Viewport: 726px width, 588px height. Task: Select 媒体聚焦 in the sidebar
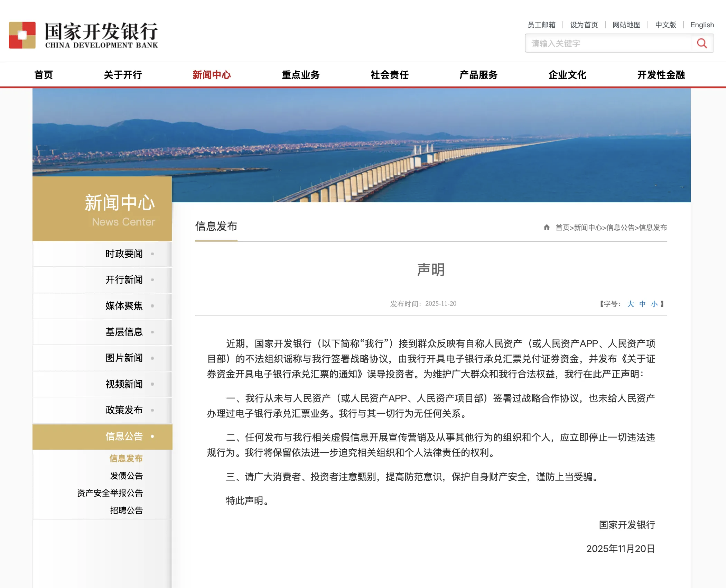coord(124,306)
